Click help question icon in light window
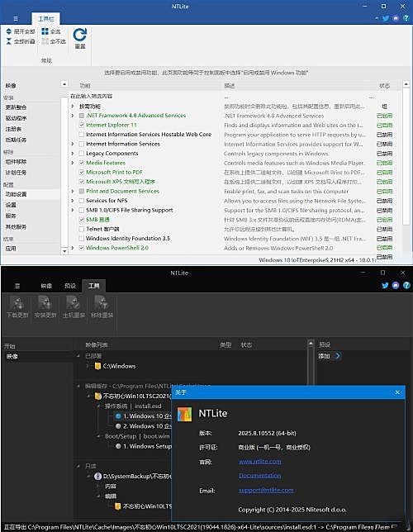 click(406, 18)
